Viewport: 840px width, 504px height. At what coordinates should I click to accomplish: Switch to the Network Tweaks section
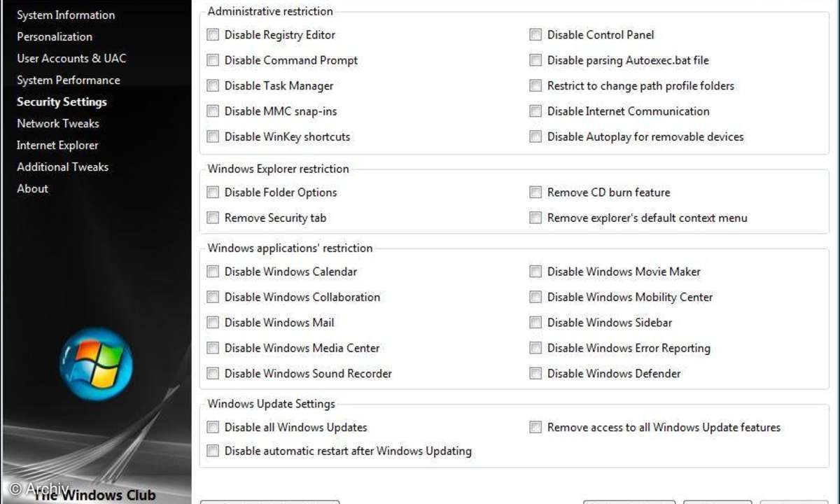(58, 123)
